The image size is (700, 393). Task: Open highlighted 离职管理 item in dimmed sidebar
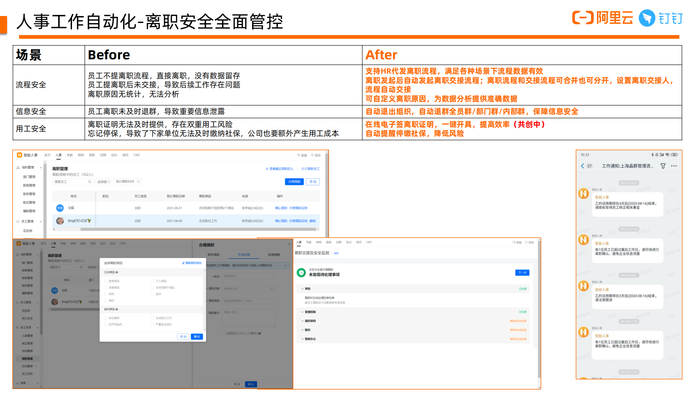pos(28,359)
